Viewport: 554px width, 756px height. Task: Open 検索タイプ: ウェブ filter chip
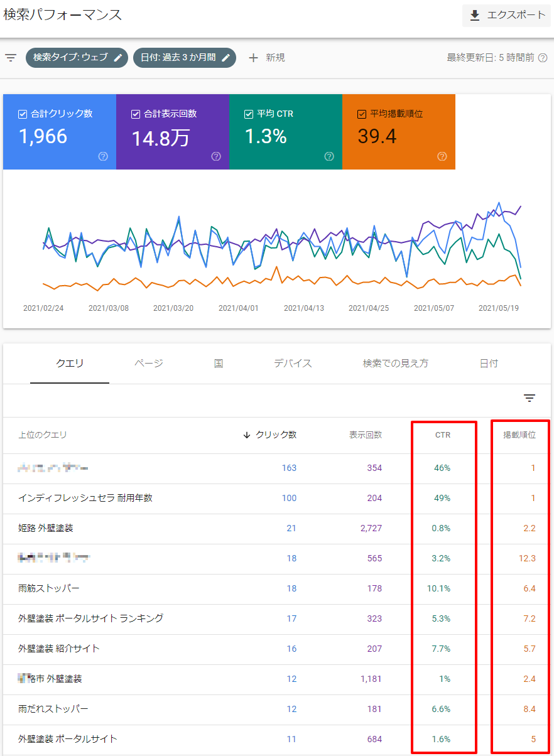tap(77, 58)
